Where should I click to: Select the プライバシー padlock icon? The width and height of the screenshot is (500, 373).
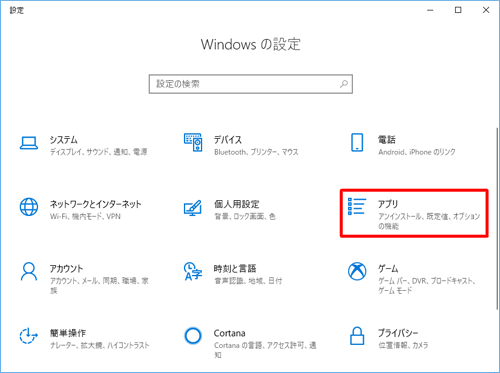pos(357,336)
